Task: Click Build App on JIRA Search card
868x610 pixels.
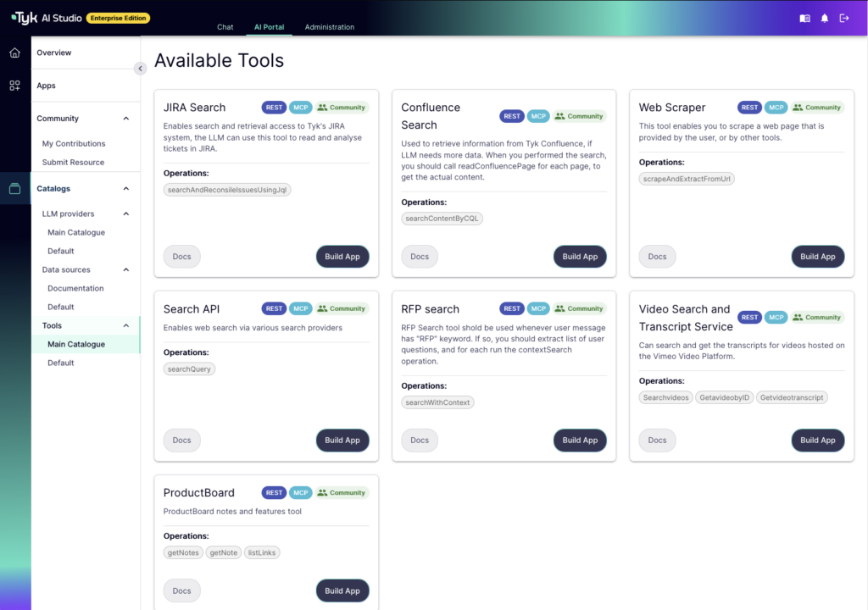Action: tap(342, 257)
